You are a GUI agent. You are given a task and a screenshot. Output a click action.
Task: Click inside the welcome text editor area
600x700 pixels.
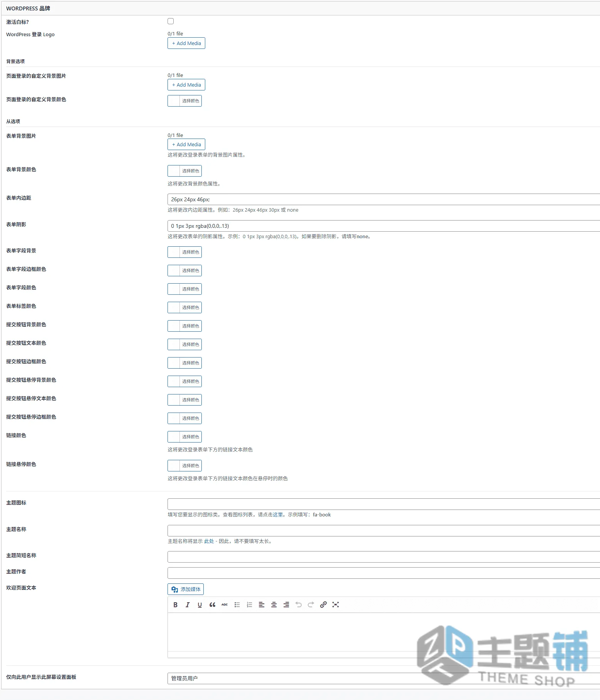click(x=384, y=632)
